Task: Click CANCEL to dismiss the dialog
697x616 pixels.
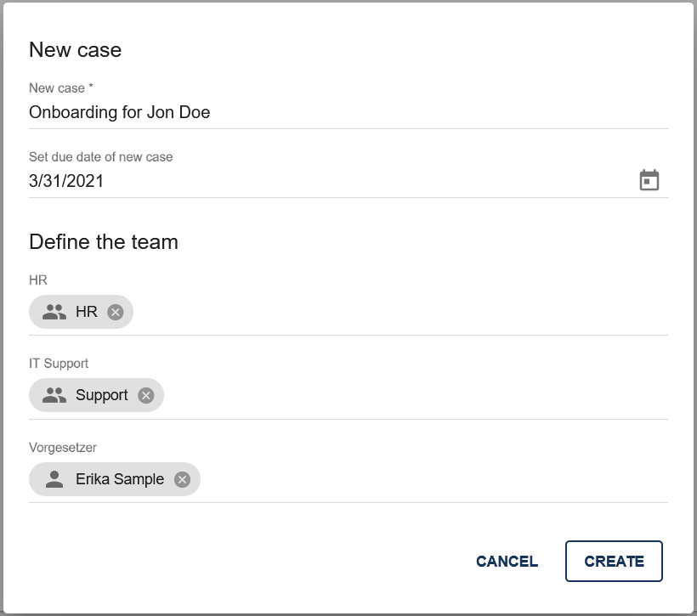Action: tap(506, 561)
